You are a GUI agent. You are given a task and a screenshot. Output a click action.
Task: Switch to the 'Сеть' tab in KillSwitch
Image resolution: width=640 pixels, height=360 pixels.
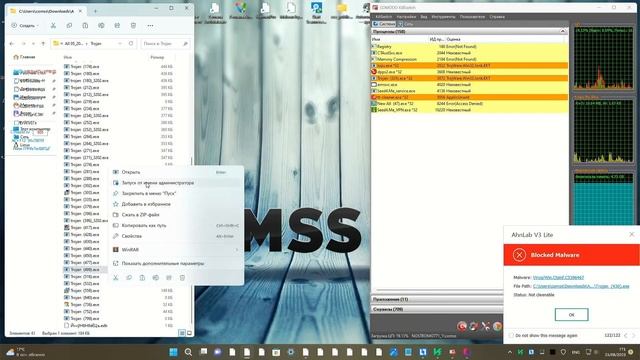pyautogui.click(x=406, y=24)
